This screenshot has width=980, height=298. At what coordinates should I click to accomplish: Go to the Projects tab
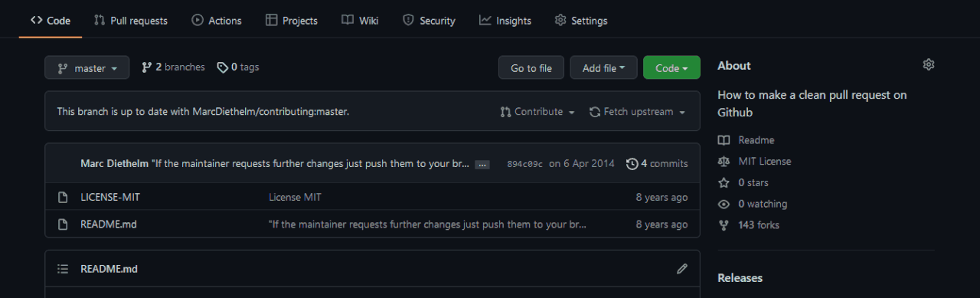pos(291,21)
